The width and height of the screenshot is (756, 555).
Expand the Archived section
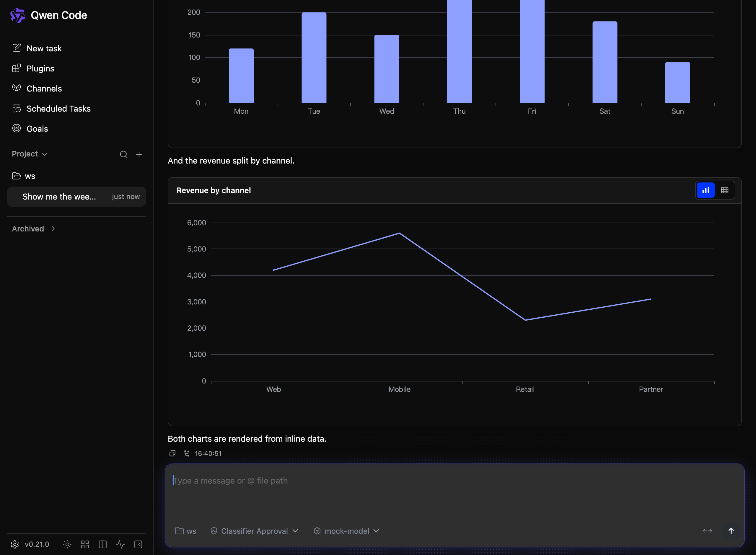pyautogui.click(x=34, y=229)
